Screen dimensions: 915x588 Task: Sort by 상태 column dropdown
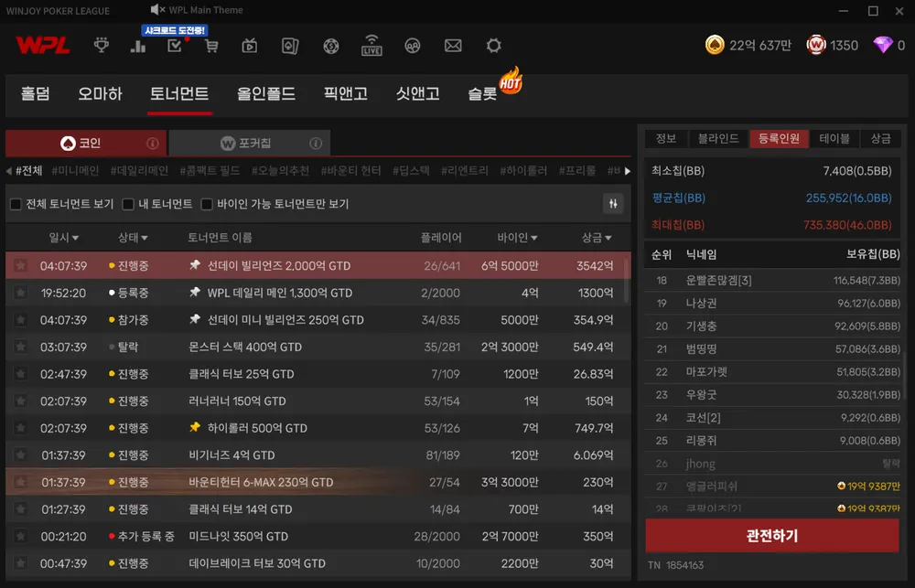click(133, 238)
